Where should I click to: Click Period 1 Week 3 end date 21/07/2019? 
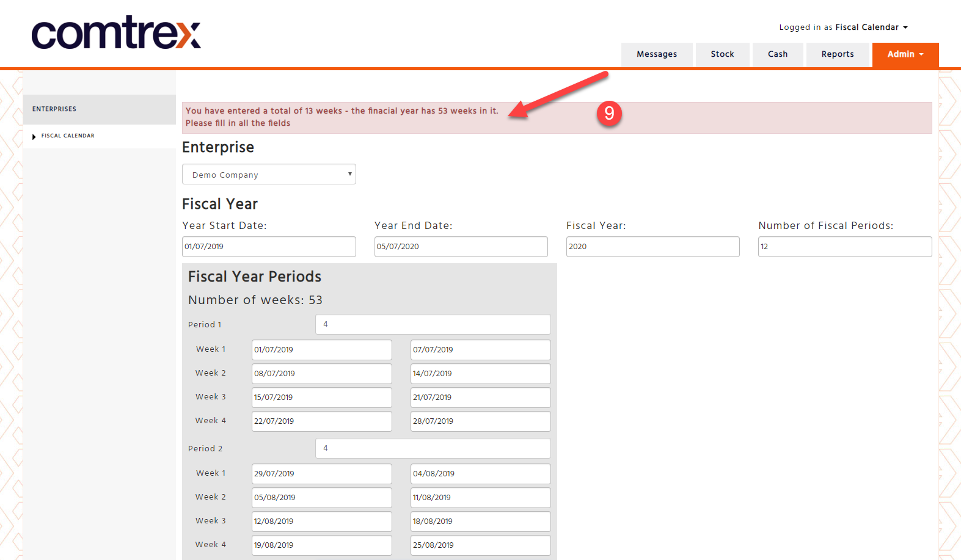point(481,398)
